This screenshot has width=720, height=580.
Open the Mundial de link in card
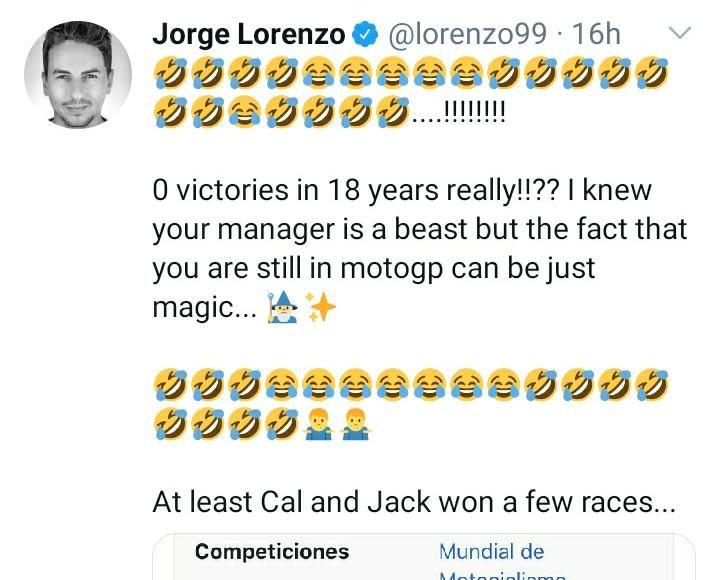[x=491, y=552]
